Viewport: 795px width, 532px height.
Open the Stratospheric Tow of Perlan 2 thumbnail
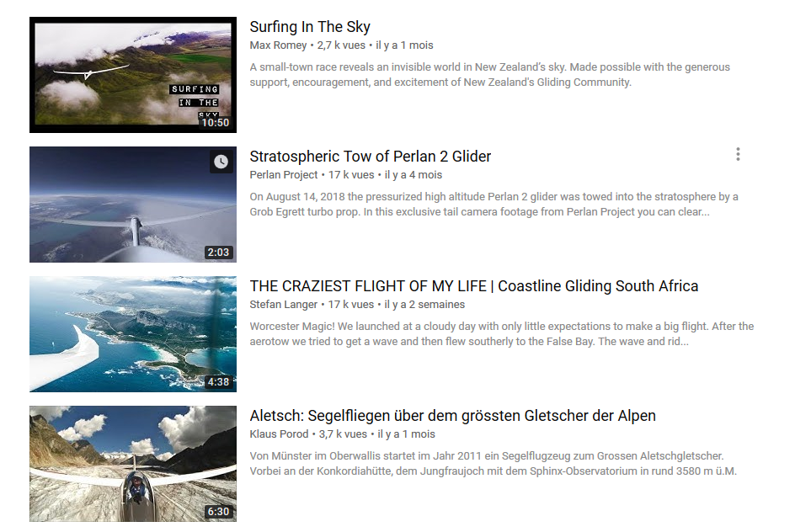(133, 205)
